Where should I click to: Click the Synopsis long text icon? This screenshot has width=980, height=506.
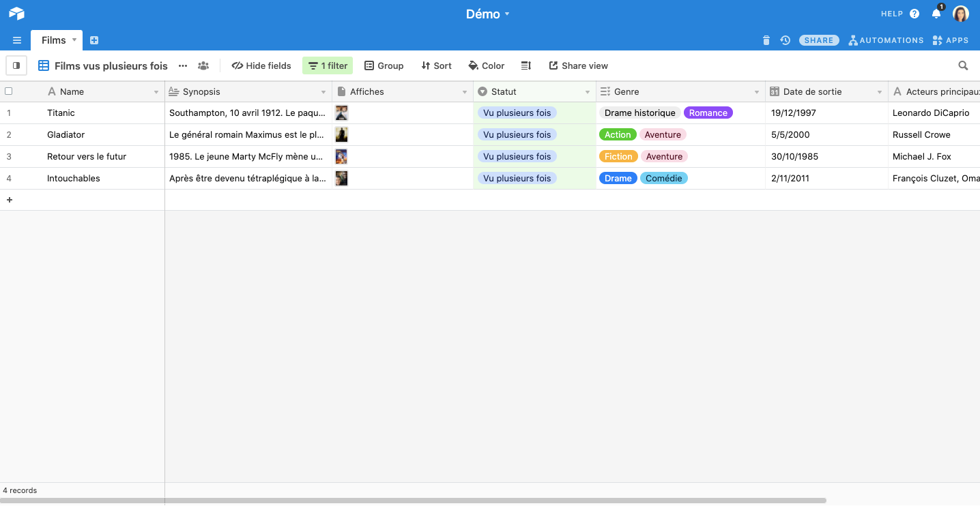(173, 91)
